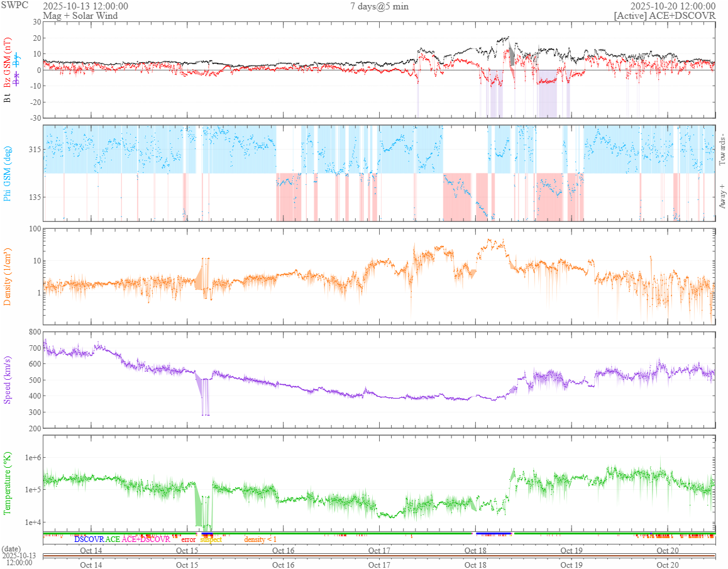Click the blue DSCOVR segment in the source bar
The image size is (728, 569).
[x=494, y=534]
